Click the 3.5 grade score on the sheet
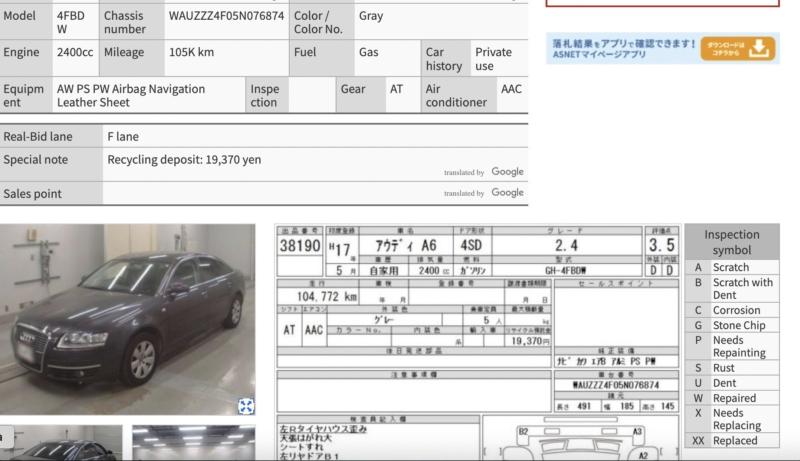The image size is (800, 461). coord(661,246)
